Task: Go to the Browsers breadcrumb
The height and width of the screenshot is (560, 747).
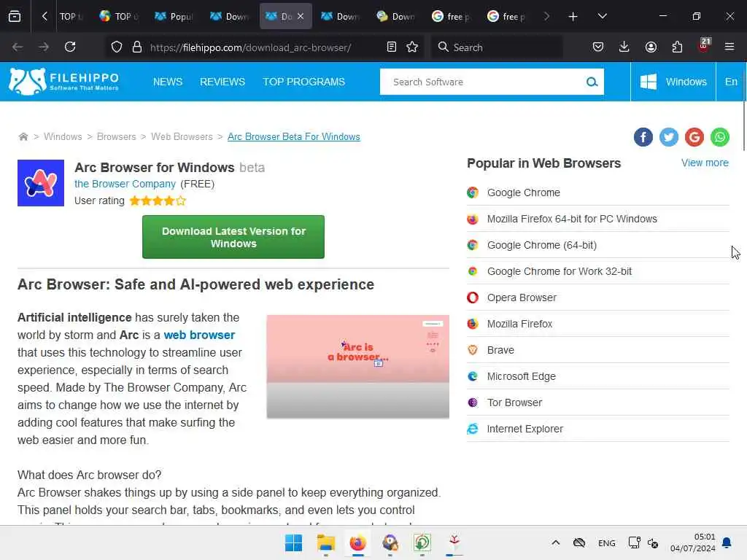Action: click(116, 136)
